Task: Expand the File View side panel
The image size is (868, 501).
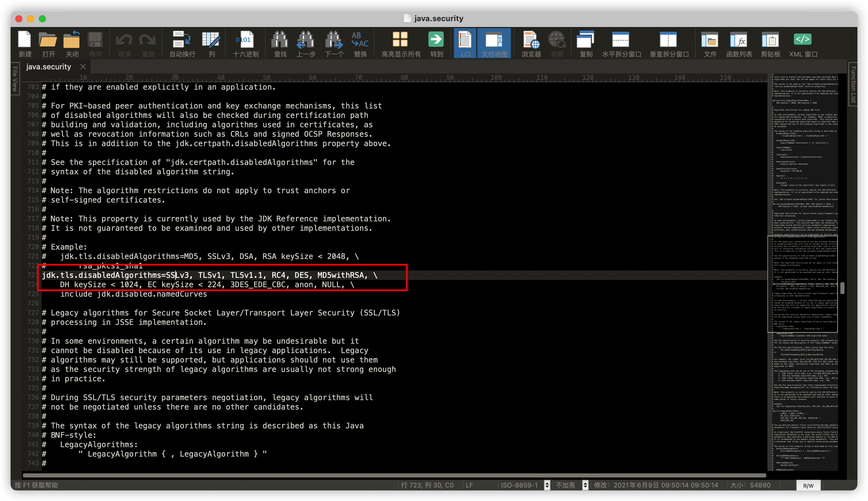Action: point(15,79)
